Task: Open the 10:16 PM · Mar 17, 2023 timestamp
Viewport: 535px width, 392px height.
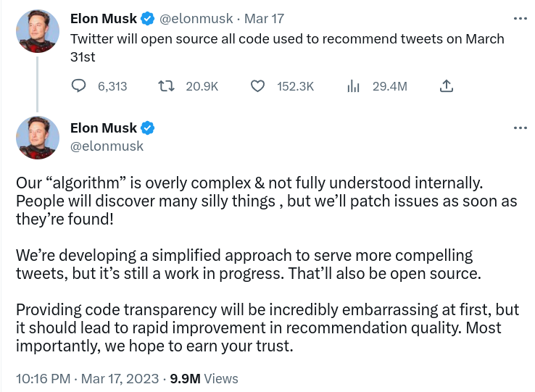Action: 87,379
